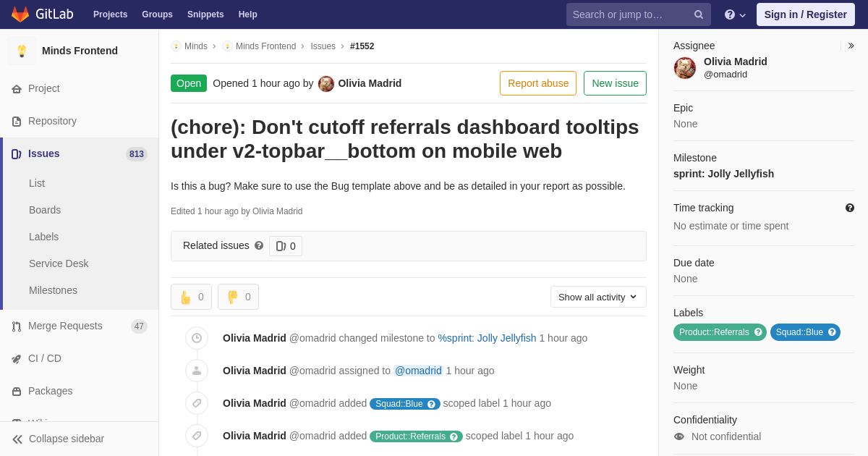Viewport: 868px width, 456px height.
Task: Open the Help question-mark menu
Action: coord(735,14)
